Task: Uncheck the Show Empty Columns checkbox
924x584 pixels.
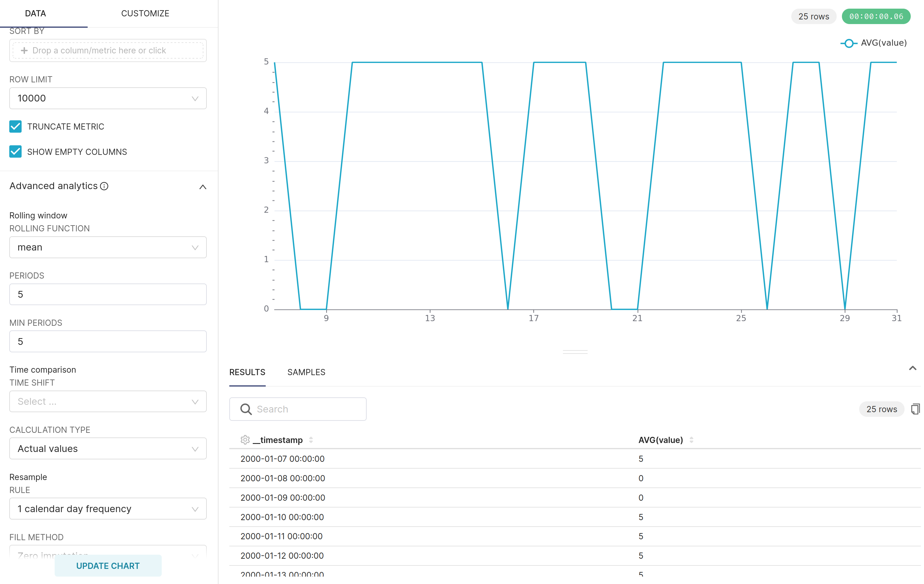Action: tap(15, 152)
